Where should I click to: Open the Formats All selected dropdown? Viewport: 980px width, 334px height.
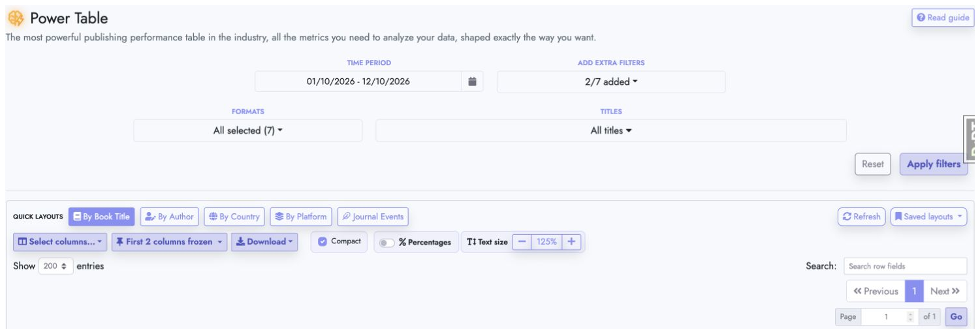(248, 130)
